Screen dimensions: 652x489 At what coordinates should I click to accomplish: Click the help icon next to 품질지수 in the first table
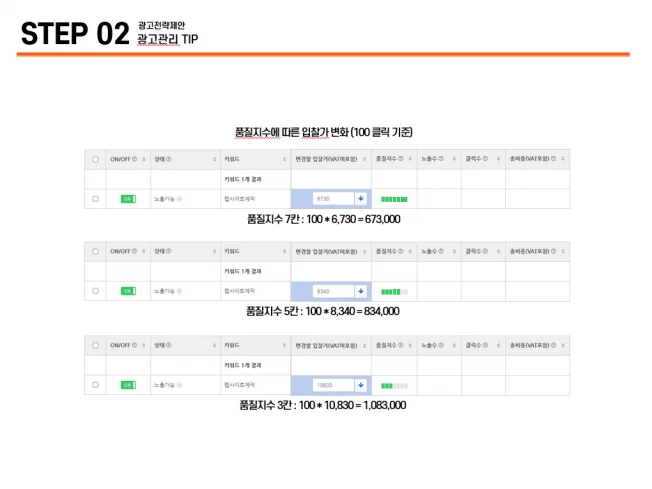(x=397, y=159)
